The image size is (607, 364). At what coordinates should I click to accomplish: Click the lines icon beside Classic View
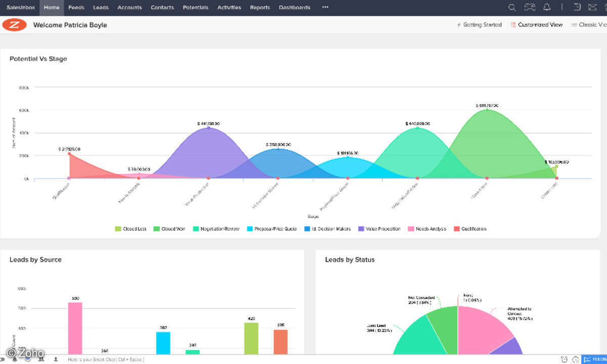tap(574, 25)
